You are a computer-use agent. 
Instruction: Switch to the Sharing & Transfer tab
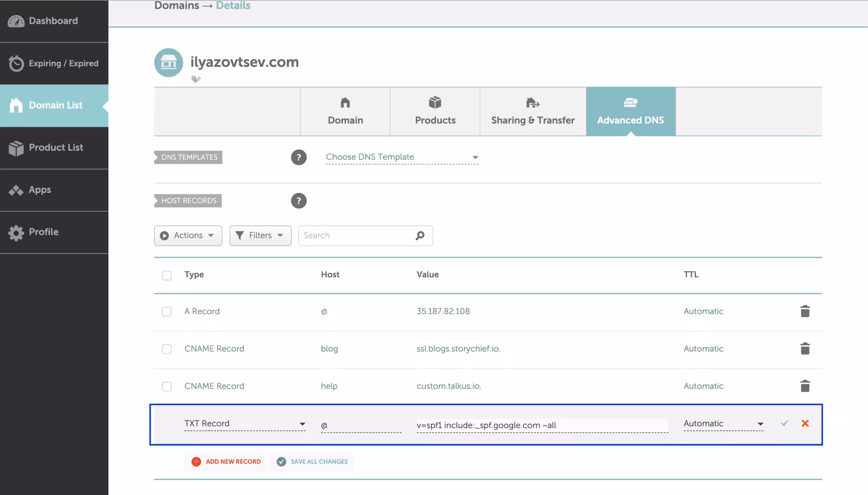click(533, 112)
